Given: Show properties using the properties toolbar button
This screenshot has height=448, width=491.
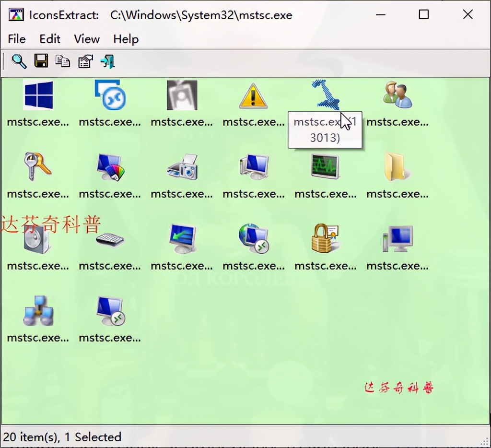Looking at the screenshot, I should (85, 61).
